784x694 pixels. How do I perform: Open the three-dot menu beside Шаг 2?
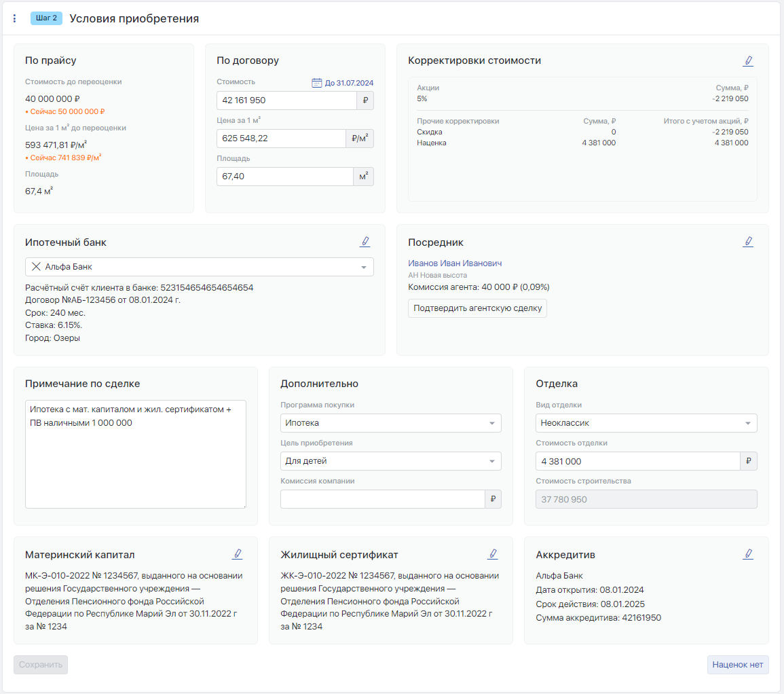[15, 19]
